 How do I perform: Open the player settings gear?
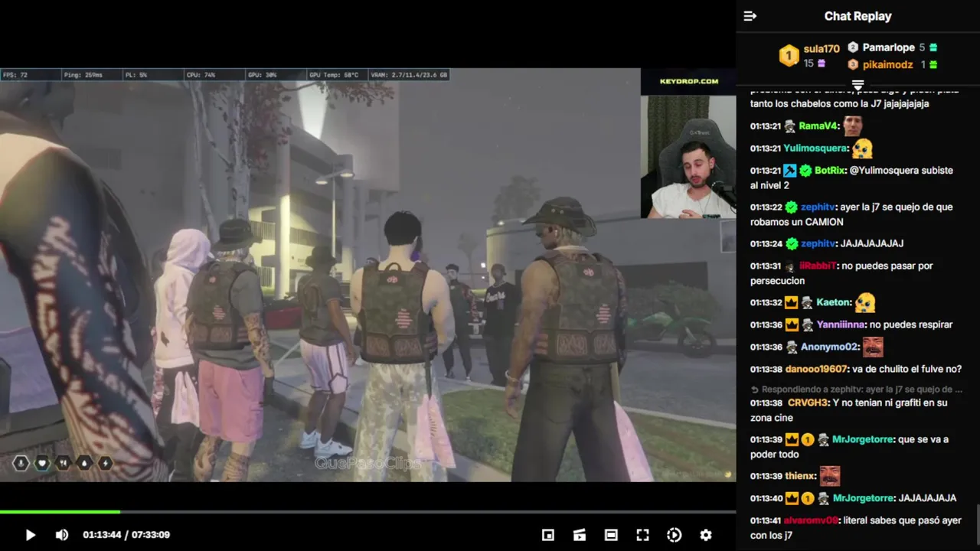[706, 535]
